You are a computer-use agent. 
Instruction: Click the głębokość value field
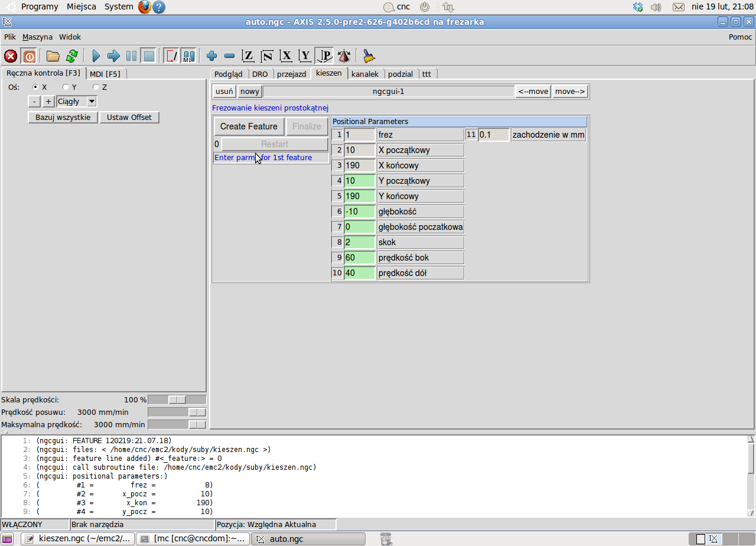pyautogui.click(x=359, y=212)
